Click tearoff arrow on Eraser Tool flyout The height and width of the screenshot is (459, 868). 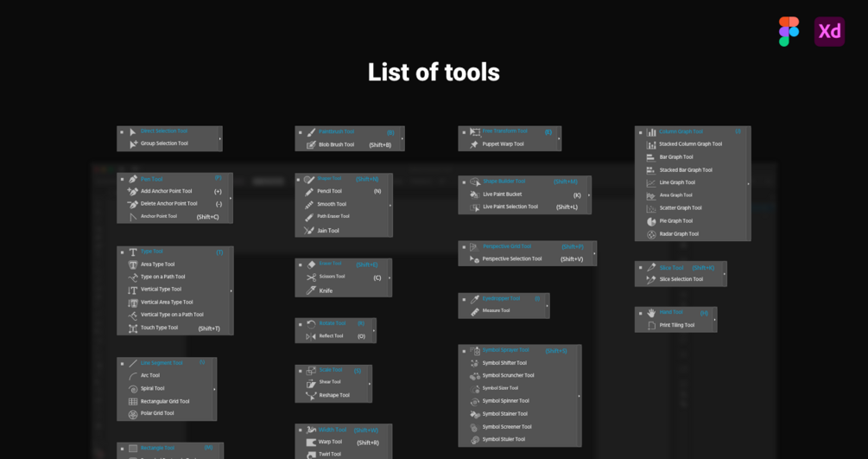tap(390, 277)
